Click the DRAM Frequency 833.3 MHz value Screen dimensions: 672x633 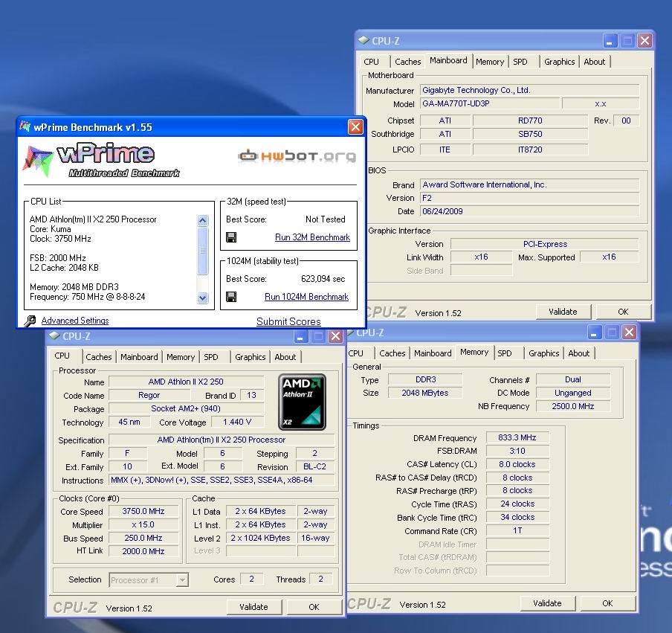[517, 437]
